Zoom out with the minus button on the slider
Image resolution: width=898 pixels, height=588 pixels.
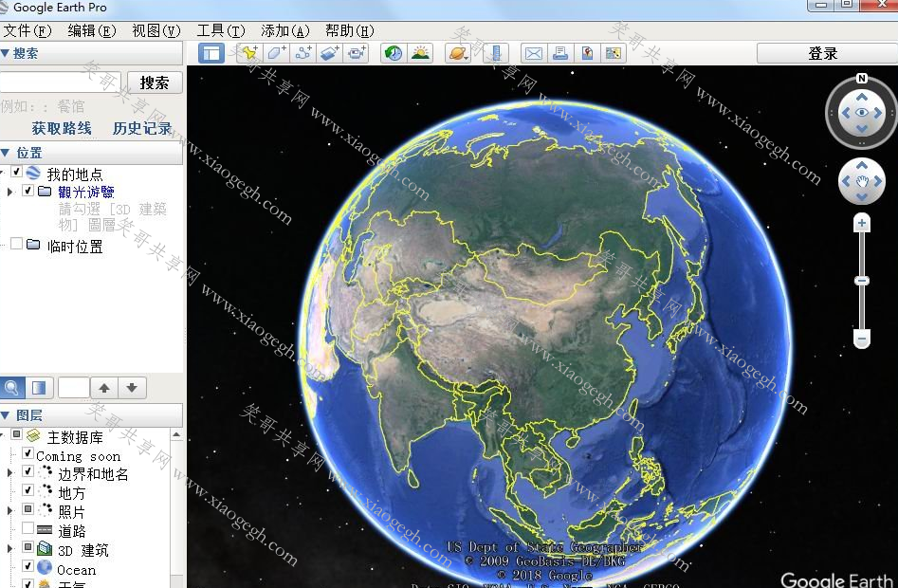862,339
